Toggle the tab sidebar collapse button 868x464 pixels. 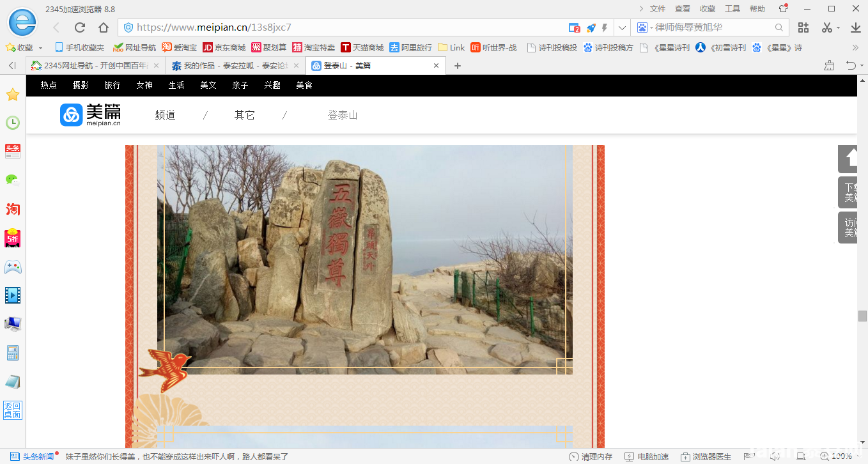pos(12,65)
